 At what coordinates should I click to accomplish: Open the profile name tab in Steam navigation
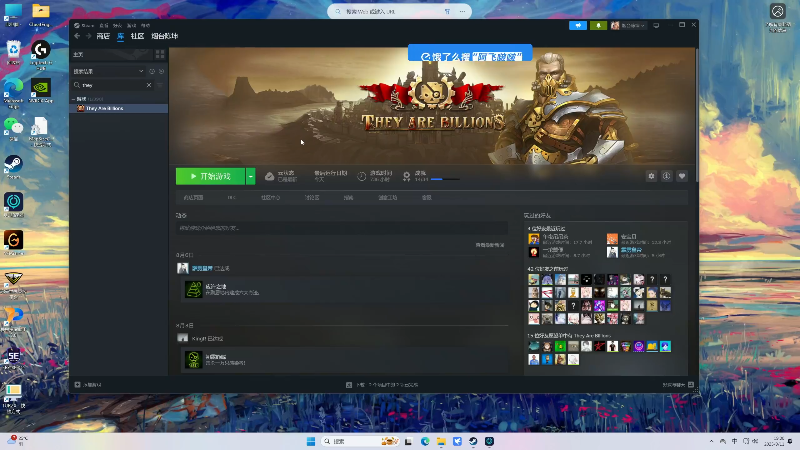[x=164, y=36]
